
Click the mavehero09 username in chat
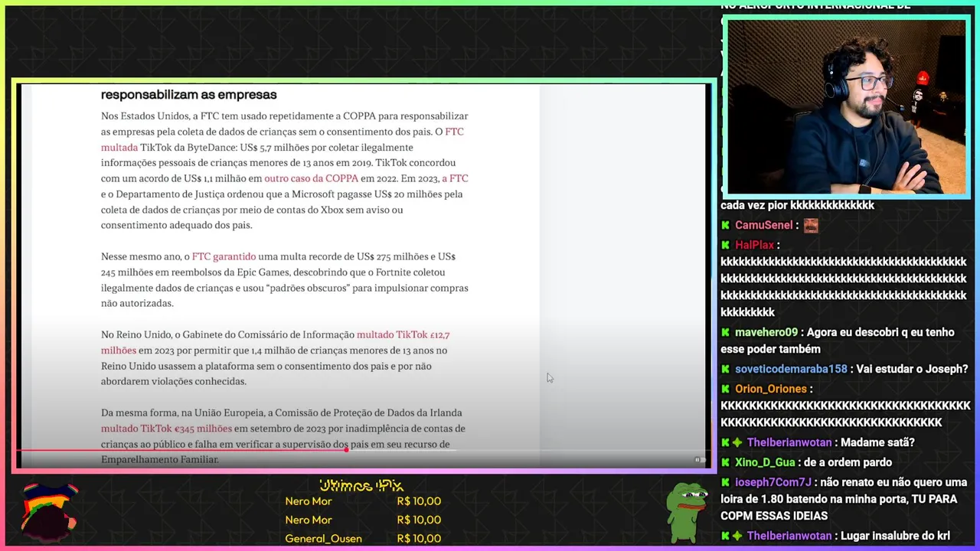click(x=766, y=332)
